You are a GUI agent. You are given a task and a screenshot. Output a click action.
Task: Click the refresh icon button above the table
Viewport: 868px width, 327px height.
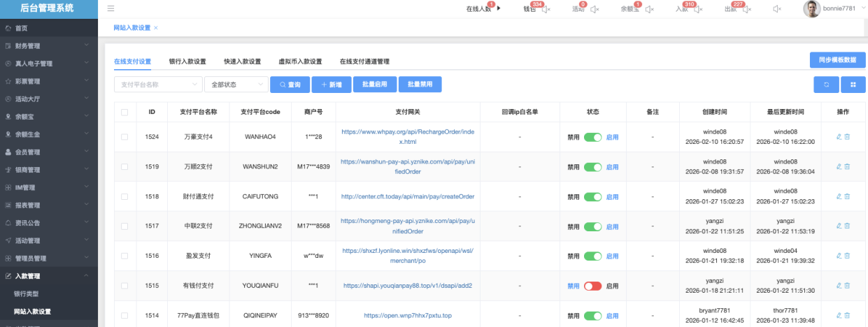click(825, 85)
